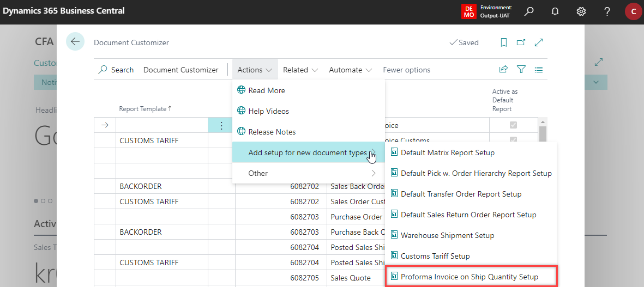Image resolution: width=644 pixels, height=287 pixels.
Task: Click the globe icon beside Release Notes
Action: point(241,132)
